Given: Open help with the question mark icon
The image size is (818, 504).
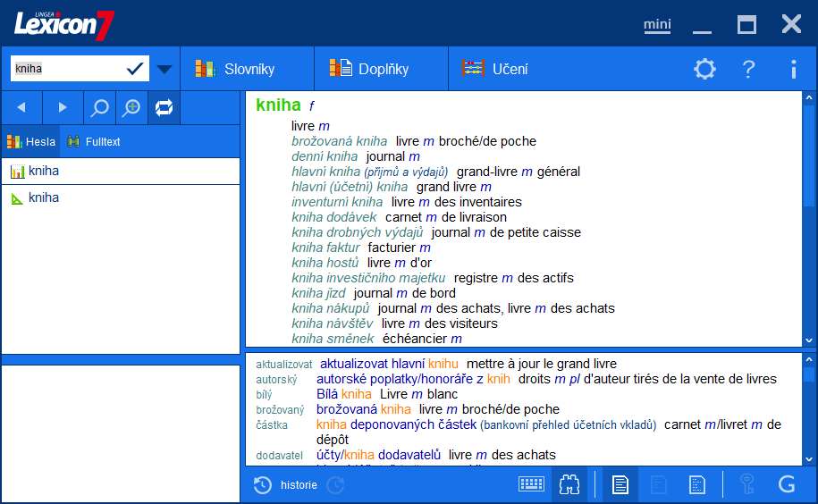Looking at the screenshot, I should click(x=749, y=69).
